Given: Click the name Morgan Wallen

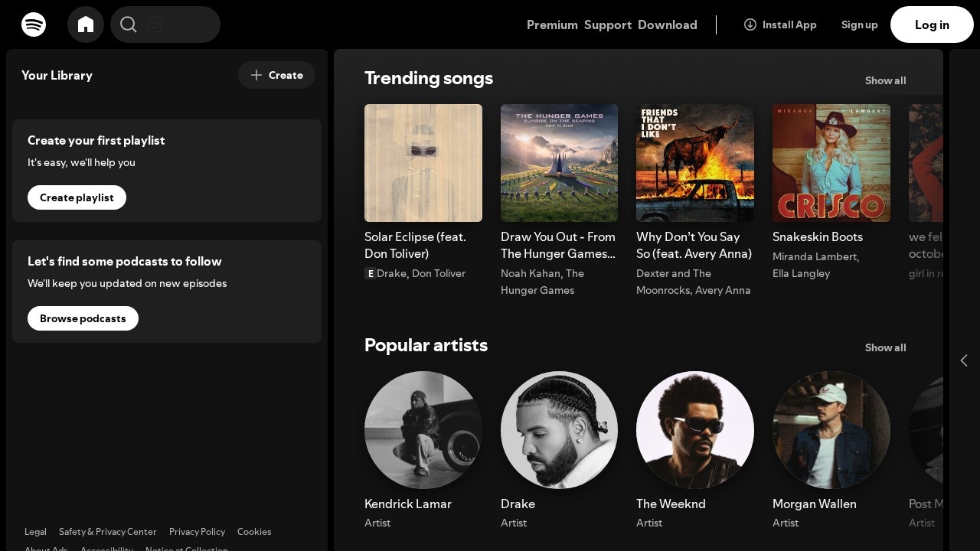Looking at the screenshot, I should (x=815, y=504).
